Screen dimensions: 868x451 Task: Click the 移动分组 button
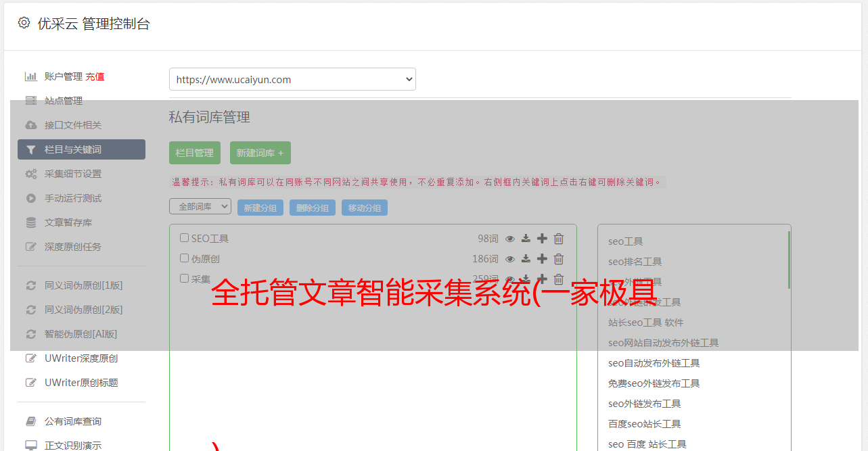click(x=365, y=208)
